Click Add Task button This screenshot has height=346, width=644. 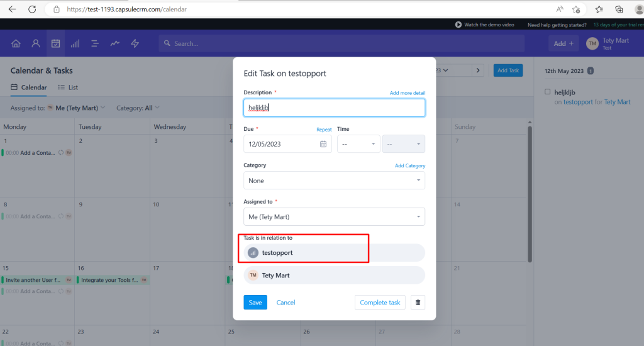(x=508, y=70)
